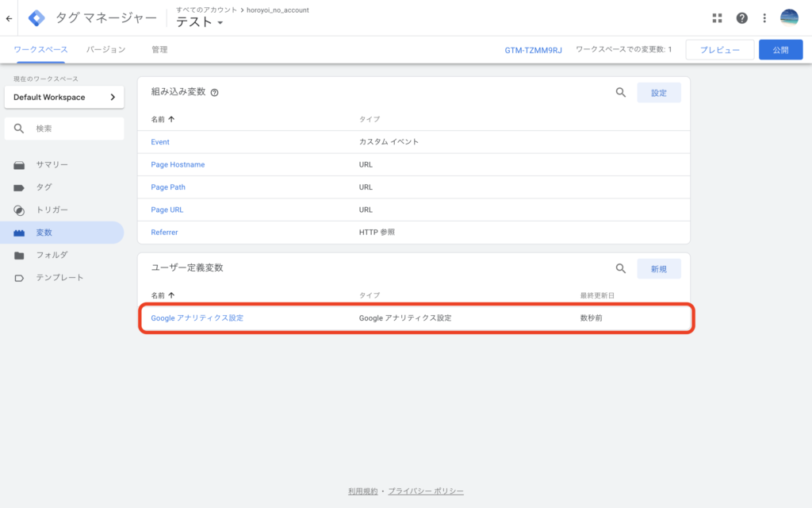Image resolution: width=812 pixels, height=508 pixels.
Task: Expand the Default Workspace selector
Action: pos(64,97)
